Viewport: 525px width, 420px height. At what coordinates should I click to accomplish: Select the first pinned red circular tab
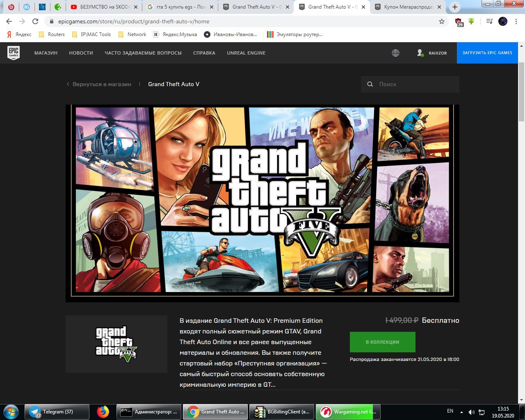[11, 7]
